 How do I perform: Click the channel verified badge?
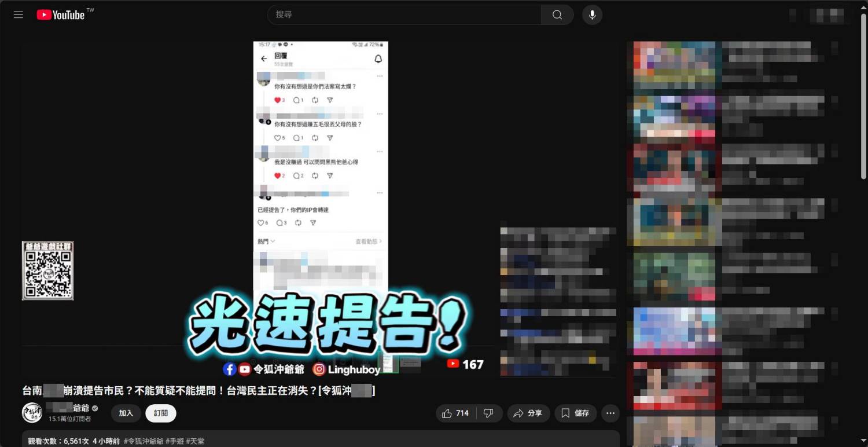[95, 408]
